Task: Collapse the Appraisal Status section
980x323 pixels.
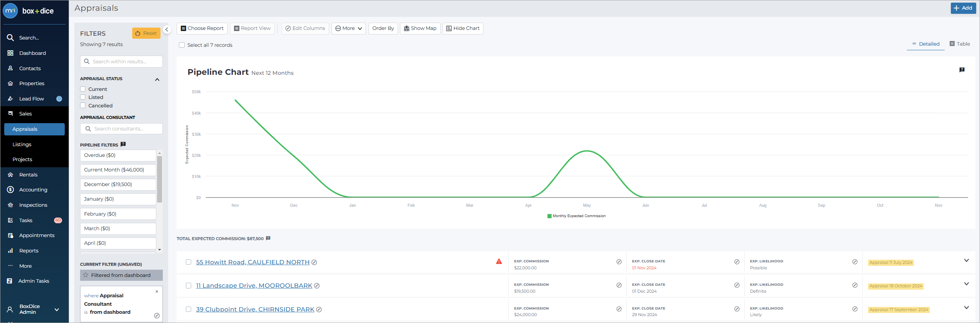Action: [x=157, y=79]
